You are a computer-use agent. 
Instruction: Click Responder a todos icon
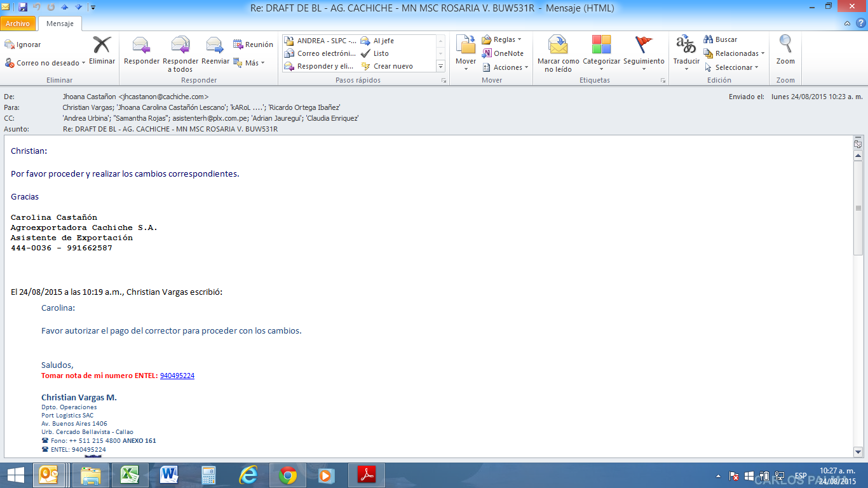click(x=180, y=46)
